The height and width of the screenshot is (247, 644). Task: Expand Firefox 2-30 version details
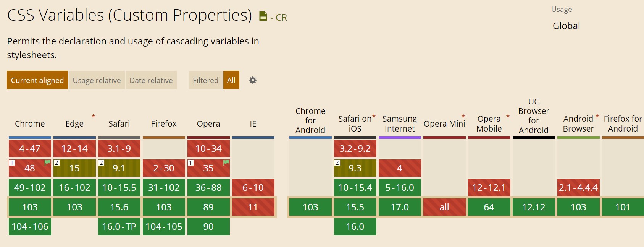tap(164, 168)
